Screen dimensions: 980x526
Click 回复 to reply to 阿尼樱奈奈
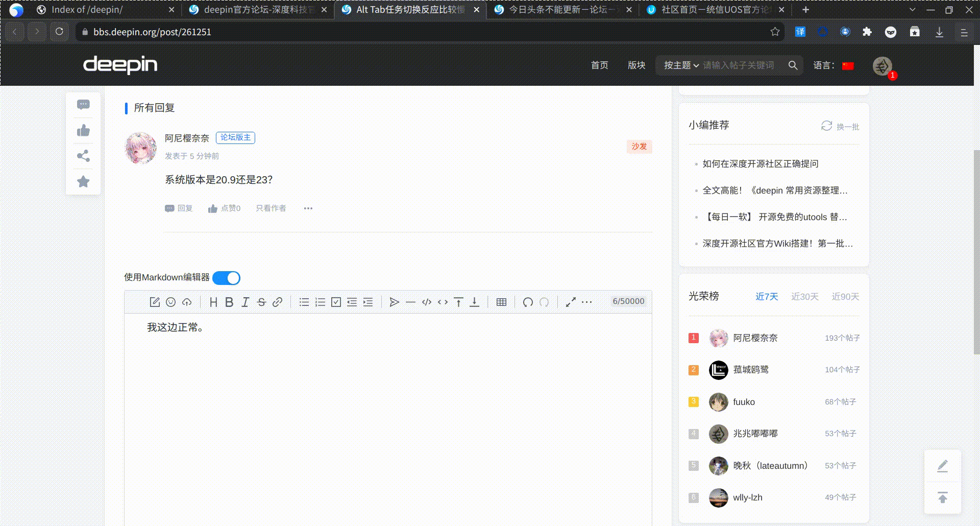click(179, 208)
